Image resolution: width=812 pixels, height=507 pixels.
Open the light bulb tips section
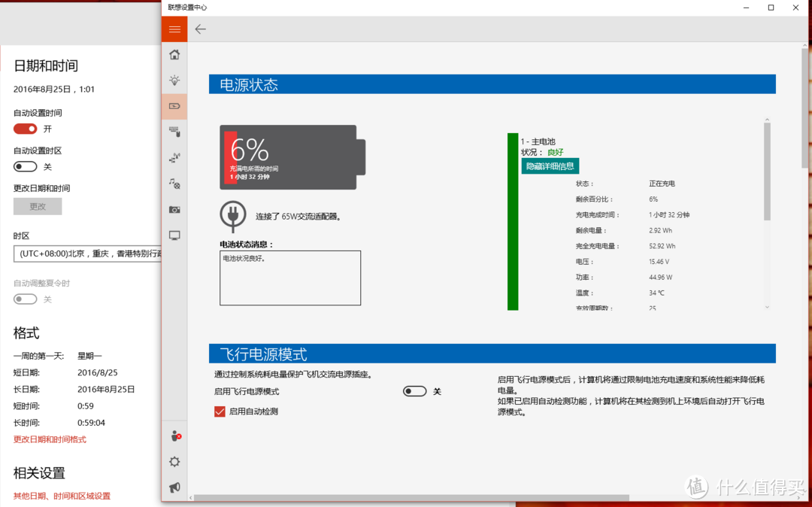[x=174, y=80]
